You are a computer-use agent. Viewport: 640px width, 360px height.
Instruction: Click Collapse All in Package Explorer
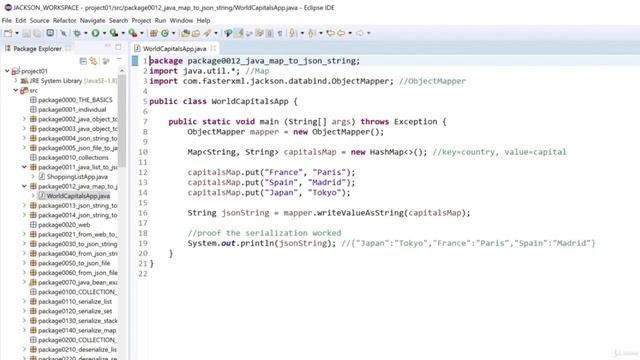tap(83, 61)
